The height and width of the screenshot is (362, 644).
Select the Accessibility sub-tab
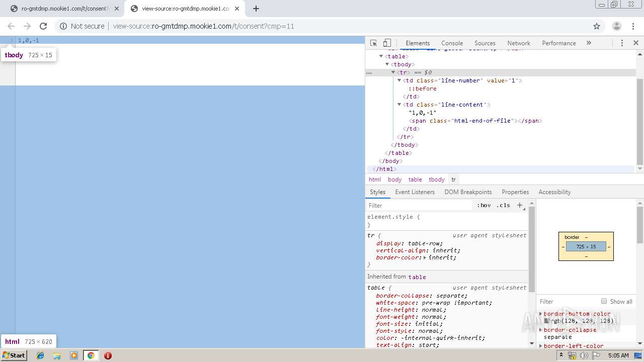click(x=554, y=192)
